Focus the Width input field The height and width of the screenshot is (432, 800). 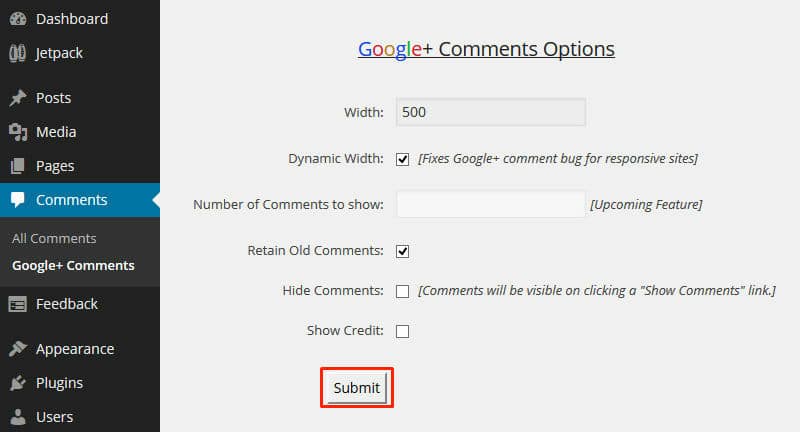point(491,112)
